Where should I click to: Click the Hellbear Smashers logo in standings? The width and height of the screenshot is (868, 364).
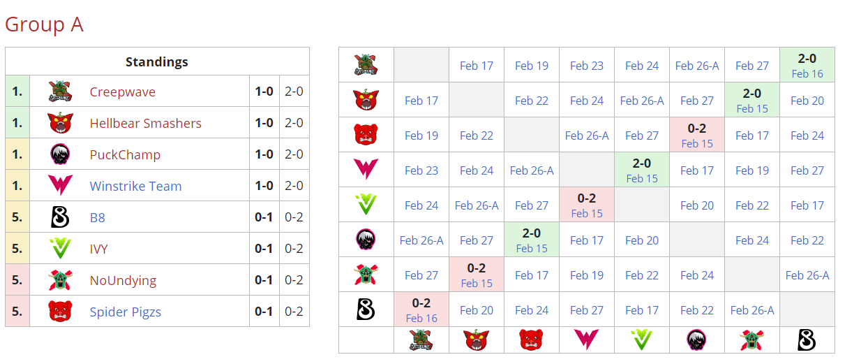point(61,123)
